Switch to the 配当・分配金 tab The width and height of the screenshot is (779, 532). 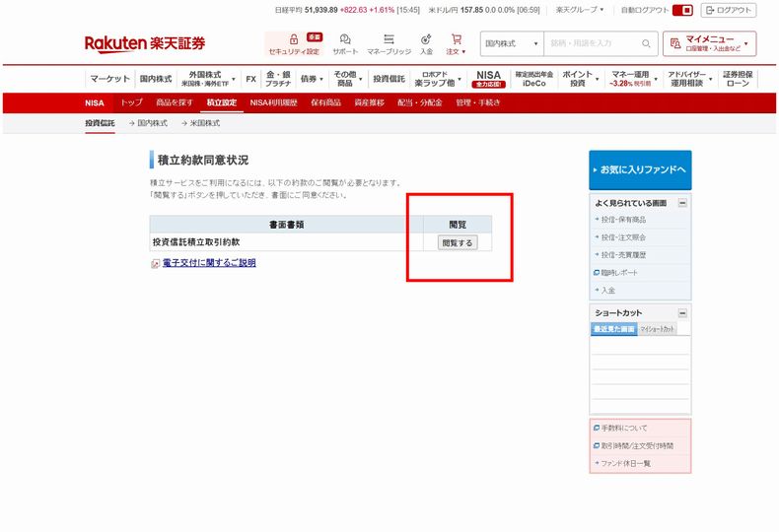(x=420, y=102)
